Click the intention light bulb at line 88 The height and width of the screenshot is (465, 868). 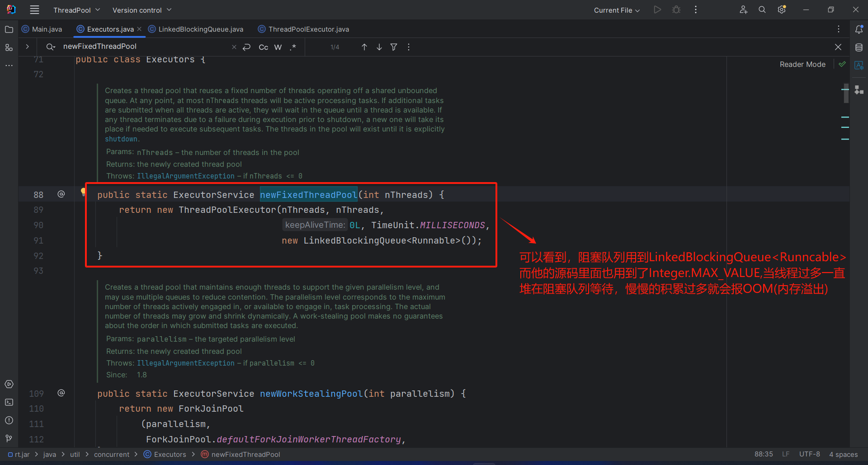click(83, 192)
